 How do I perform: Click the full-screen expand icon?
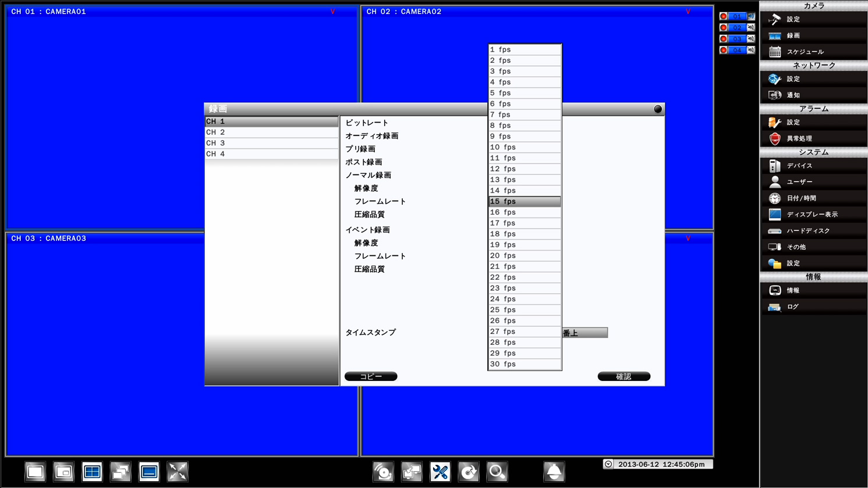click(178, 472)
